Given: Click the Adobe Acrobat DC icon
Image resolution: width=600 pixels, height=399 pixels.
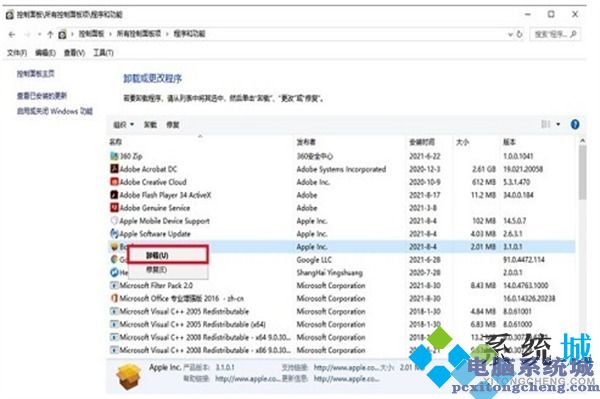Looking at the screenshot, I should [x=114, y=169].
